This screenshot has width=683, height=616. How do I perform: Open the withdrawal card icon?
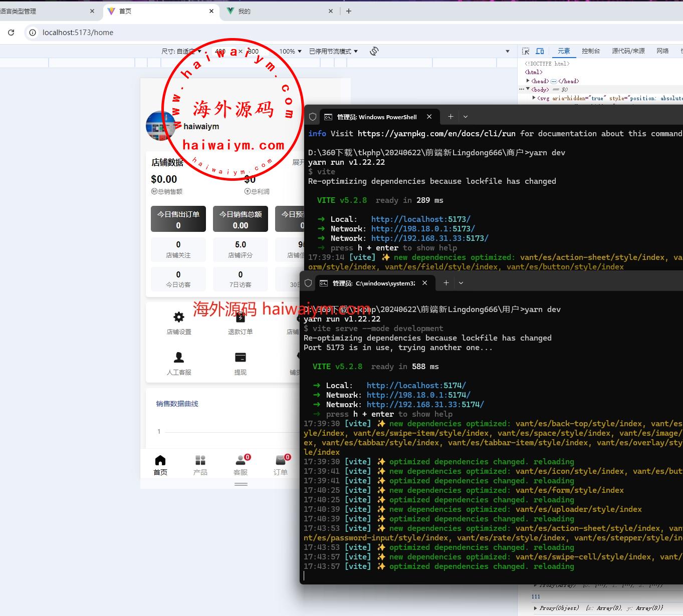[241, 358]
